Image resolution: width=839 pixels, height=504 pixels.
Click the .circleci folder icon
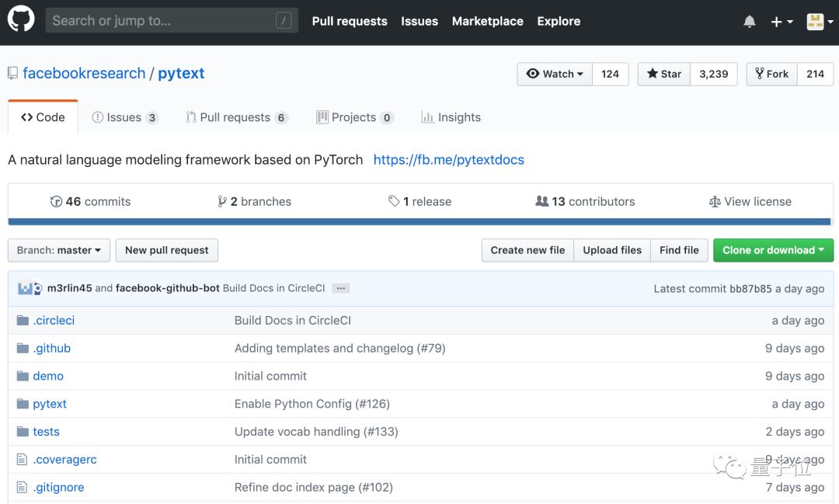click(x=23, y=320)
